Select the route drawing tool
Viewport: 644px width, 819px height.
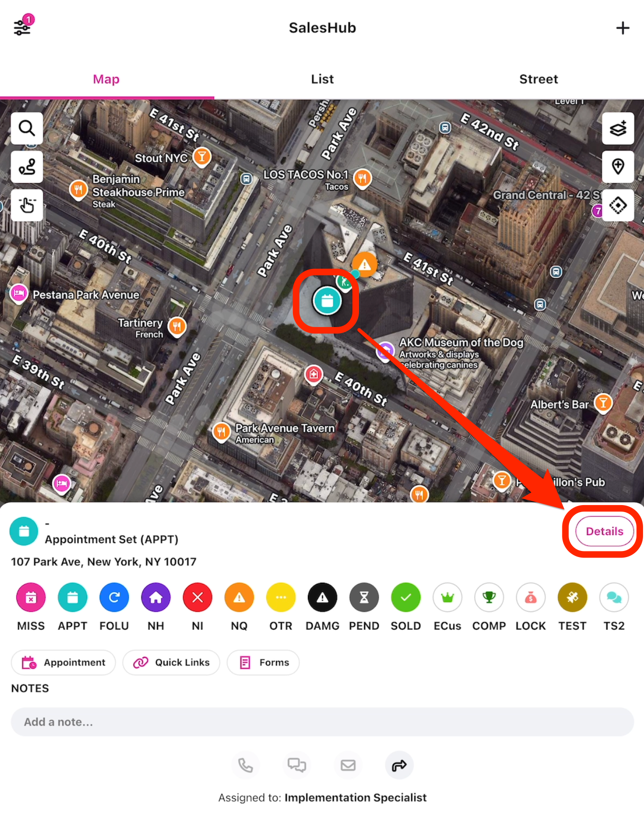[27, 167]
